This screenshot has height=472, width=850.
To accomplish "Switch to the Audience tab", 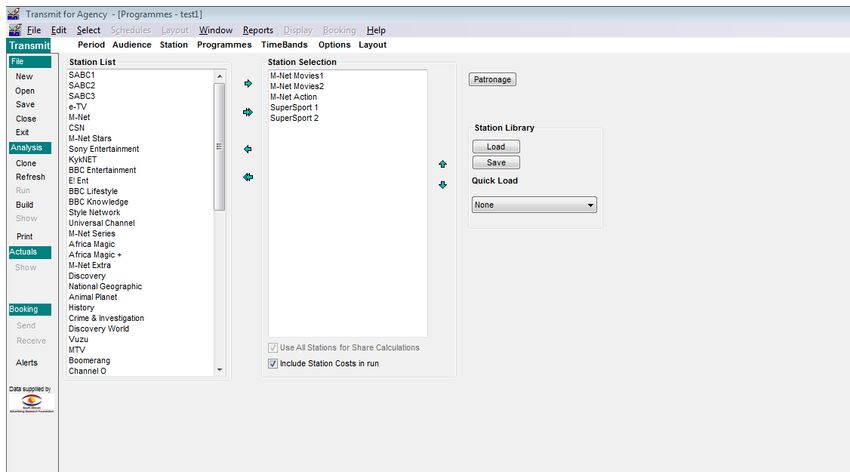I will pos(132,45).
